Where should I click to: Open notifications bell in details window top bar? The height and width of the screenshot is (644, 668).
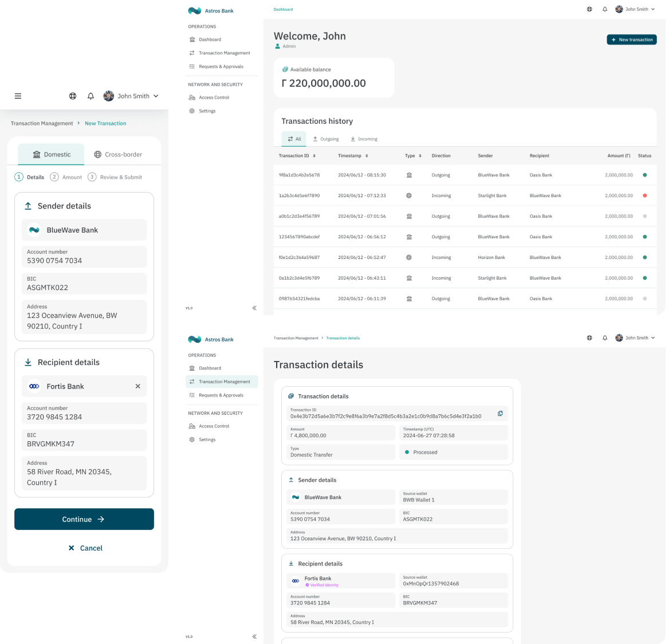tap(605, 338)
